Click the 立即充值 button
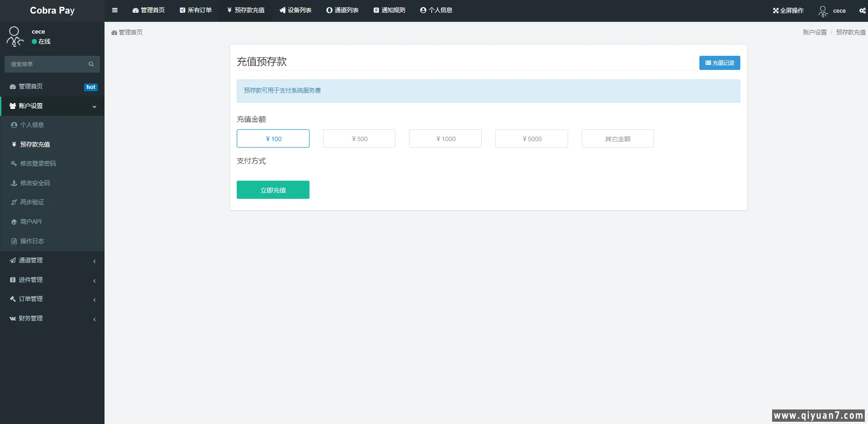Image resolution: width=868 pixels, height=424 pixels. 273,190
